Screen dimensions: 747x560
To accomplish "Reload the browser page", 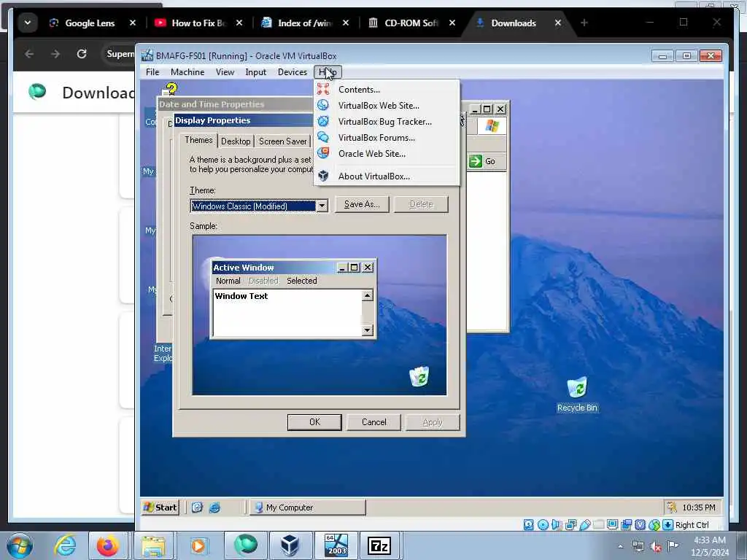I will pos(82,54).
